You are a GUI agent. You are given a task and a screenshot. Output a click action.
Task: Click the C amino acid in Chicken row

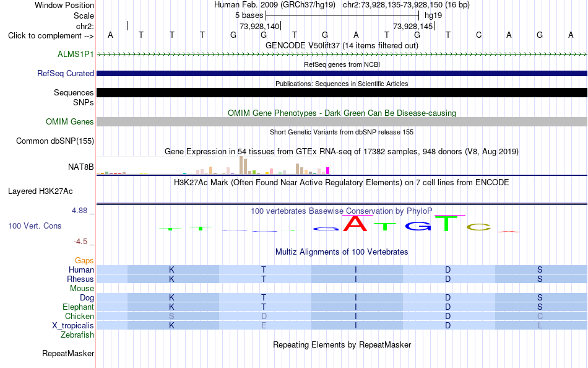(540, 316)
